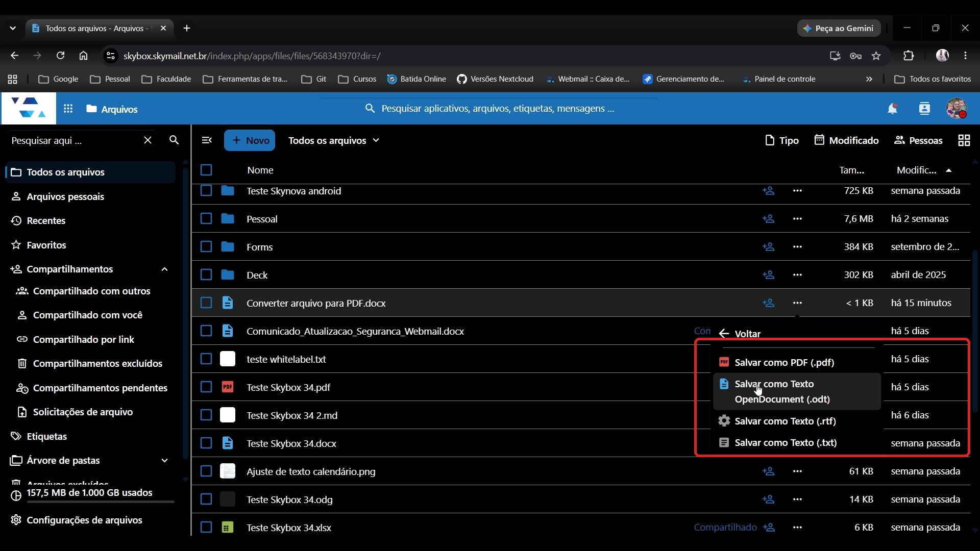The height and width of the screenshot is (551, 980).
Task: Open actions menu for Forms folder
Action: point(797,247)
